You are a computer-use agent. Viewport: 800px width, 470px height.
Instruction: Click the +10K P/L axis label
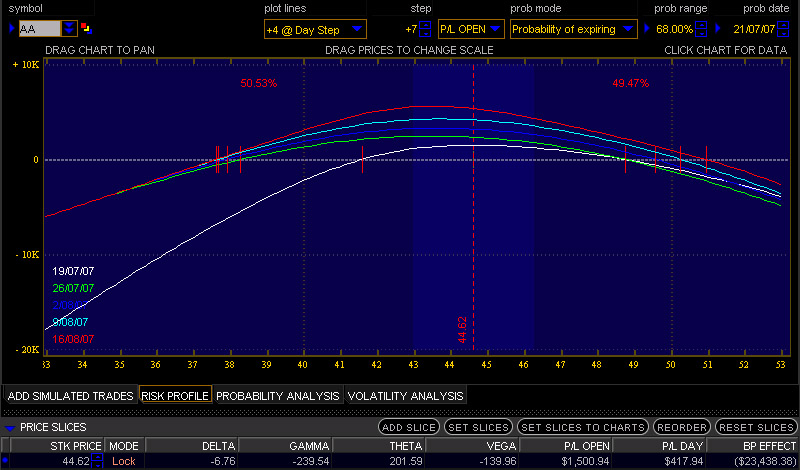coord(27,65)
